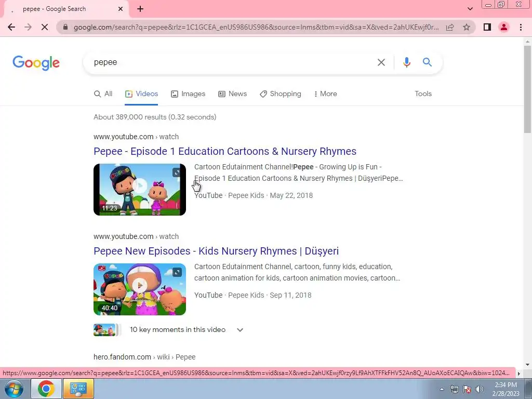
Task: Expand the More search categories menu
Action: (x=325, y=94)
